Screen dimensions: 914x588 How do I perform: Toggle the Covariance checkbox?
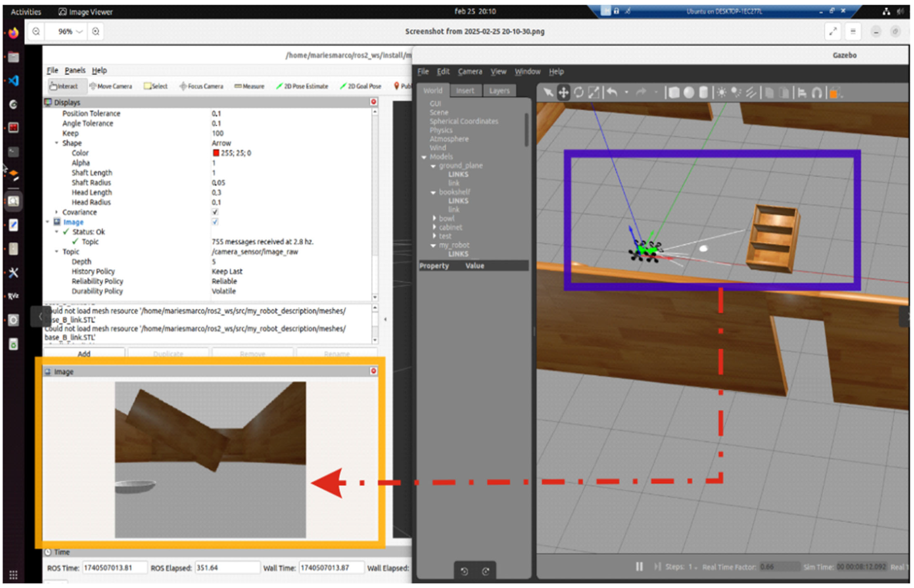coord(215,212)
